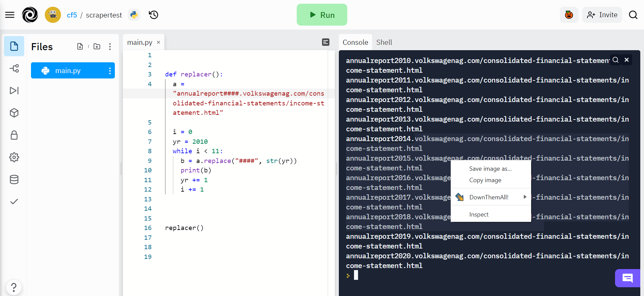The height and width of the screenshot is (296, 644).
Task: Invite collaborators to the repl
Action: (x=602, y=15)
